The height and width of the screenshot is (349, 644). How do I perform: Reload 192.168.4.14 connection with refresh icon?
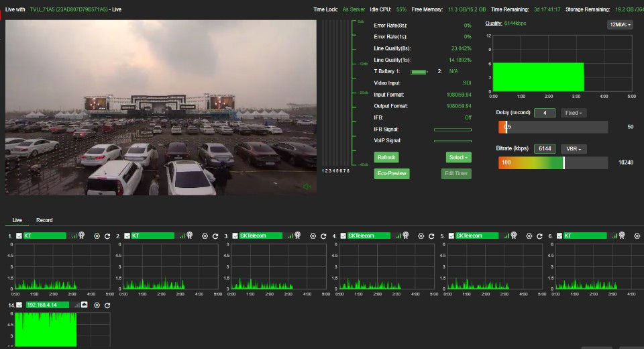point(107,305)
